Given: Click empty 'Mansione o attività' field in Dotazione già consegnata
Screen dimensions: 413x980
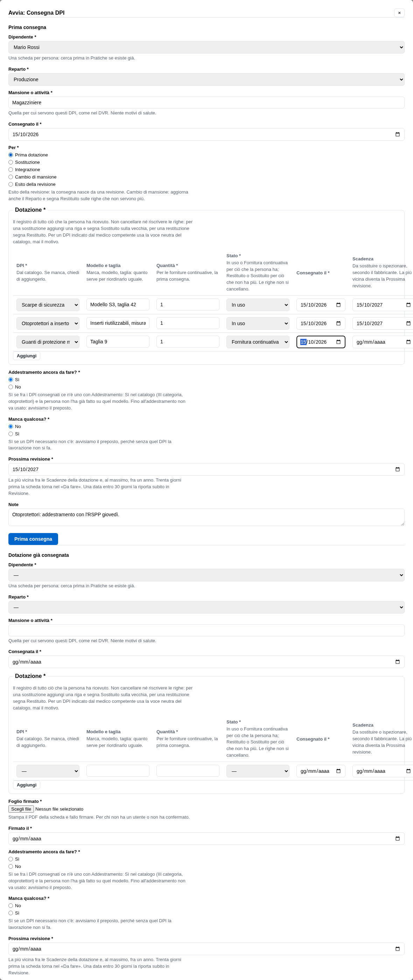Looking at the screenshot, I should (x=206, y=630).
